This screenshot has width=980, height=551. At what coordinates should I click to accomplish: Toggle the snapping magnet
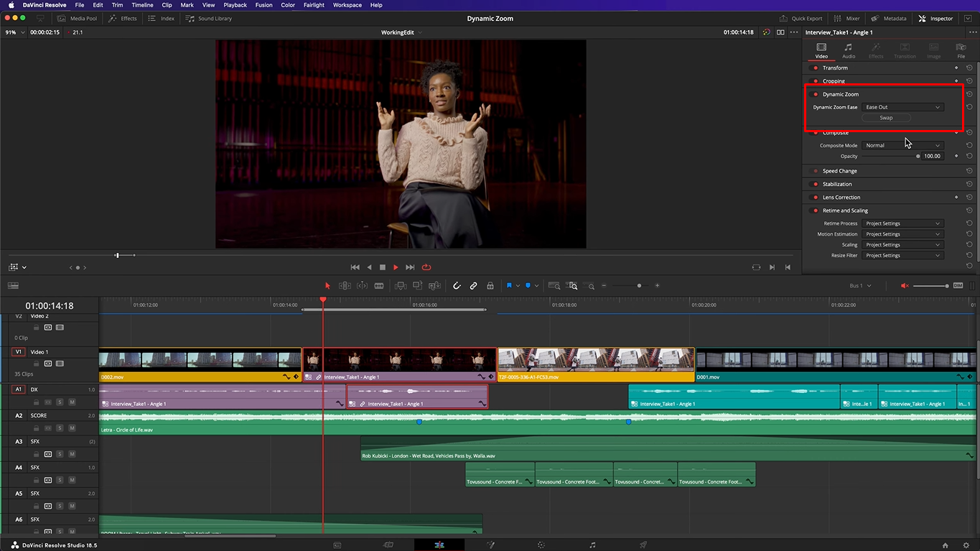point(456,285)
